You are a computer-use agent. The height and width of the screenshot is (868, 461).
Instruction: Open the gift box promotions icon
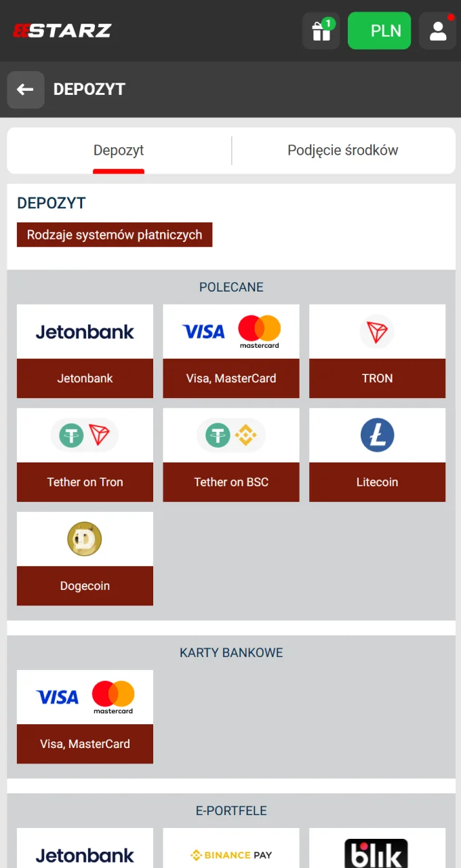pos(320,31)
